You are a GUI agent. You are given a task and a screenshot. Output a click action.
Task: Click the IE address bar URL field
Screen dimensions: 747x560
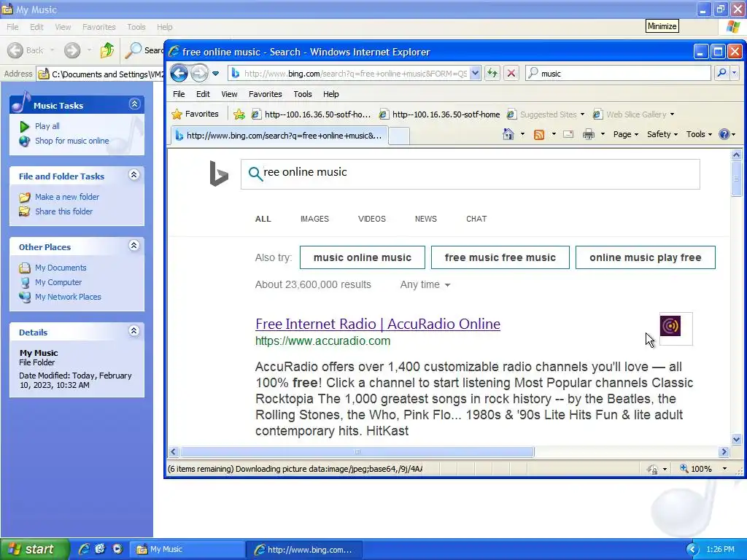(355, 74)
